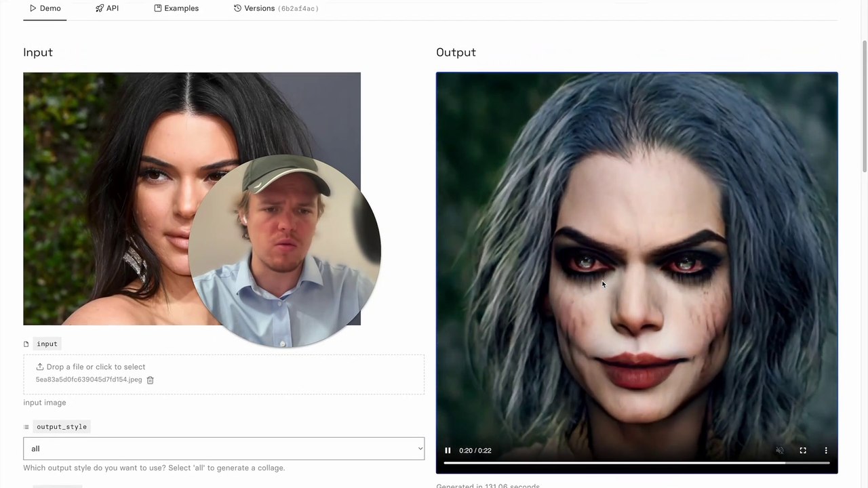Click the circular webcam overlay
The width and height of the screenshot is (868, 488).
pyautogui.click(x=285, y=251)
